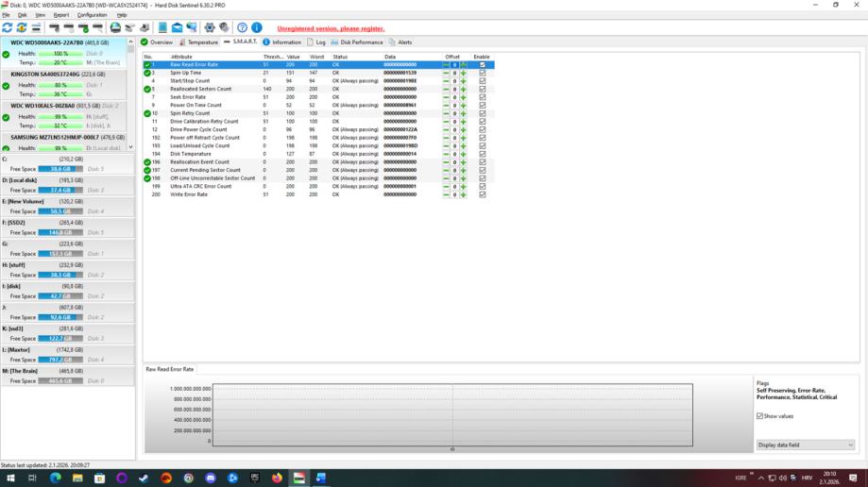Open the Configuration menu
Screen dimensions: 868x487
pyautogui.click(x=92, y=15)
